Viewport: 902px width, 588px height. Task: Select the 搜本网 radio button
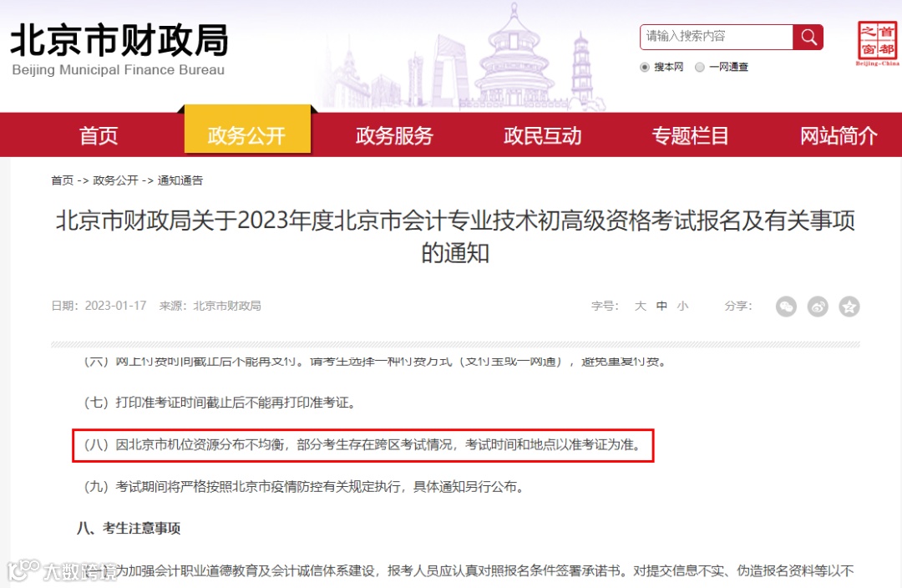coord(644,68)
